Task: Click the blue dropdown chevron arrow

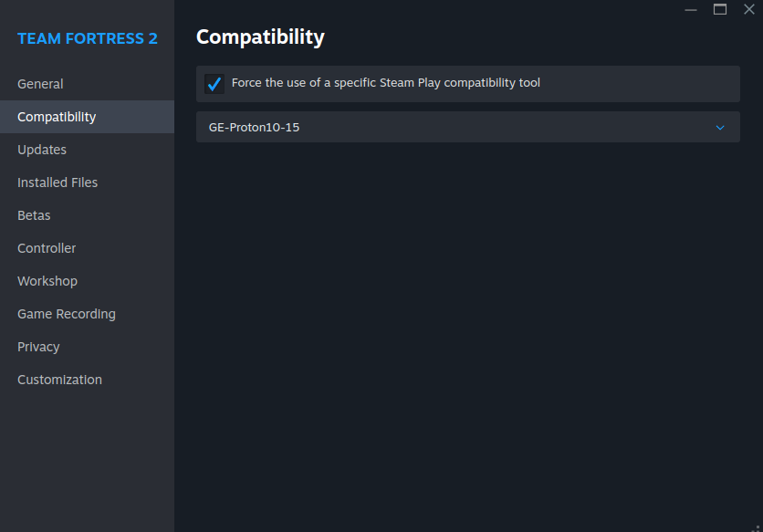Action: click(x=720, y=128)
